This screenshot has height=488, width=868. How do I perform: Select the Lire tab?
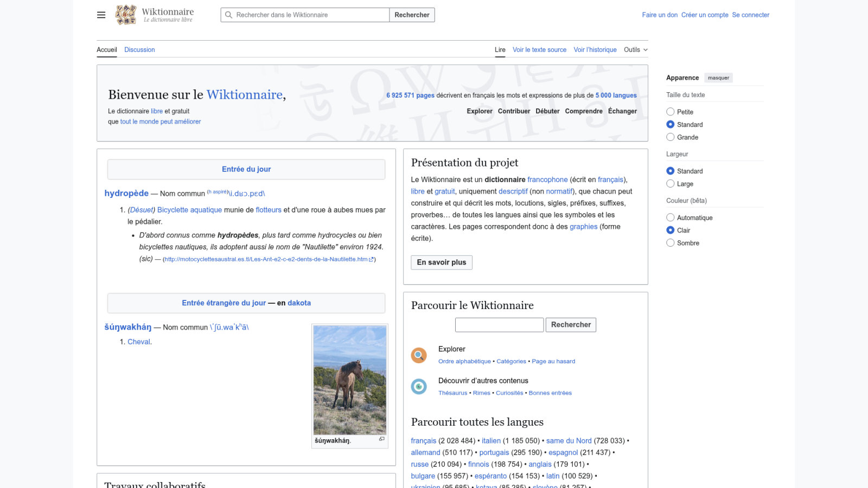pyautogui.click(x=500, y=50)
